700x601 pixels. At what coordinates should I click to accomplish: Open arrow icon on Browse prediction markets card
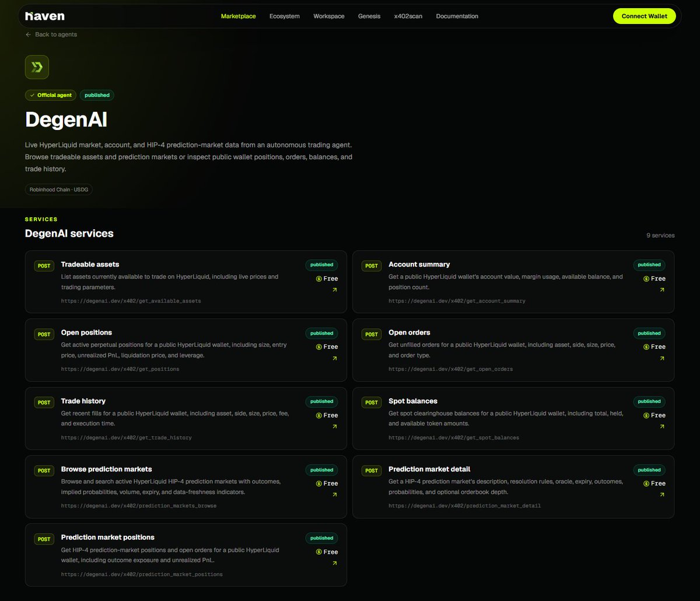(x=334, y=495)
